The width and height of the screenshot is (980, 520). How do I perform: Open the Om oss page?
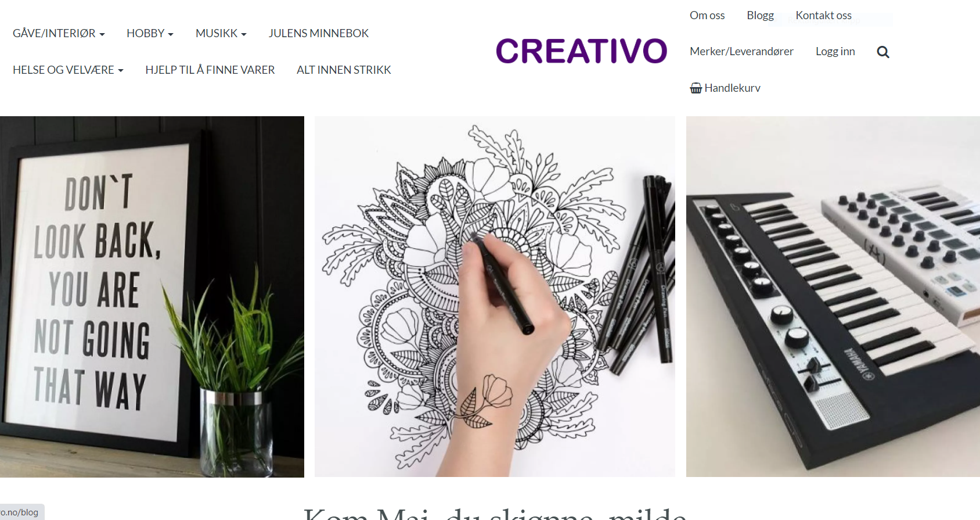(x=707, y=15)
